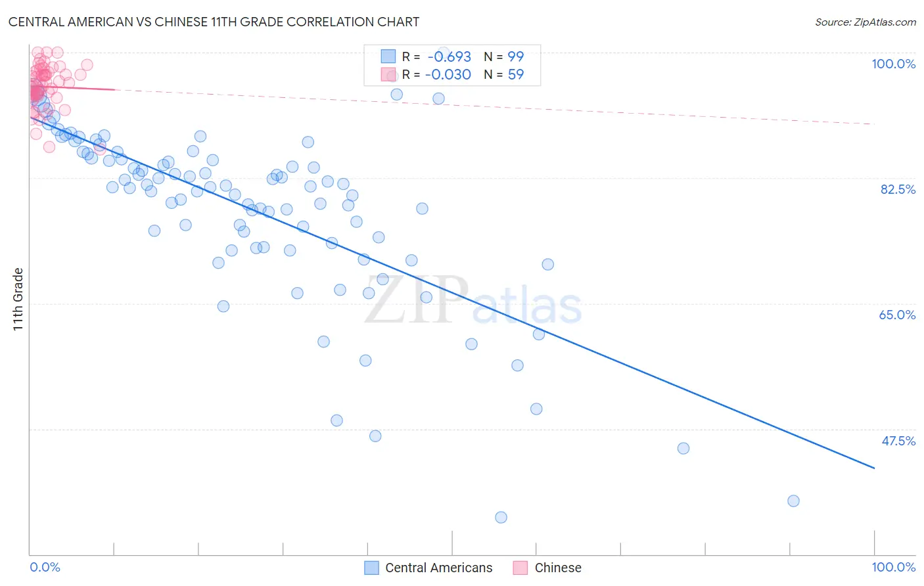Open the ZipAtlas.com source link

866,22
